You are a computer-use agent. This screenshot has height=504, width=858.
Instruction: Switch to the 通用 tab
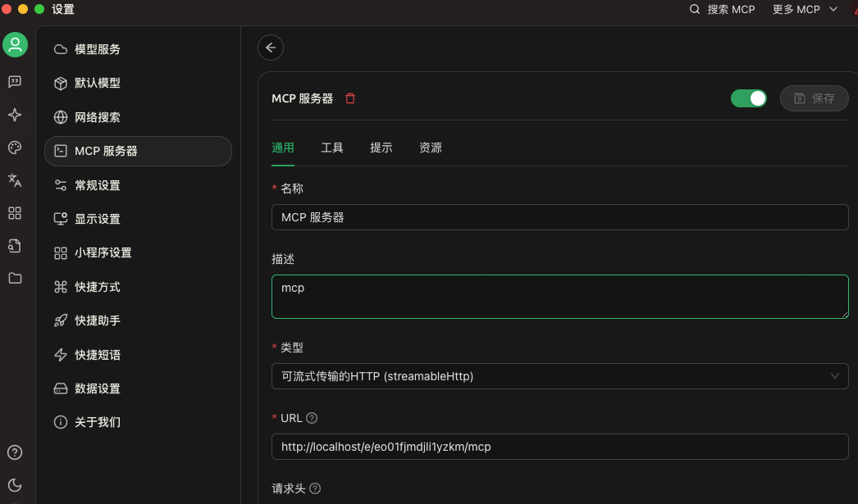pyautogui.click(x=283, y=148)
